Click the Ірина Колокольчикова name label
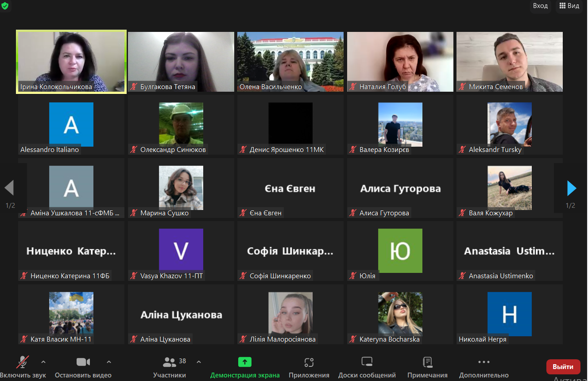The width and height of the screenshot is (588, 381). (56, 87)
